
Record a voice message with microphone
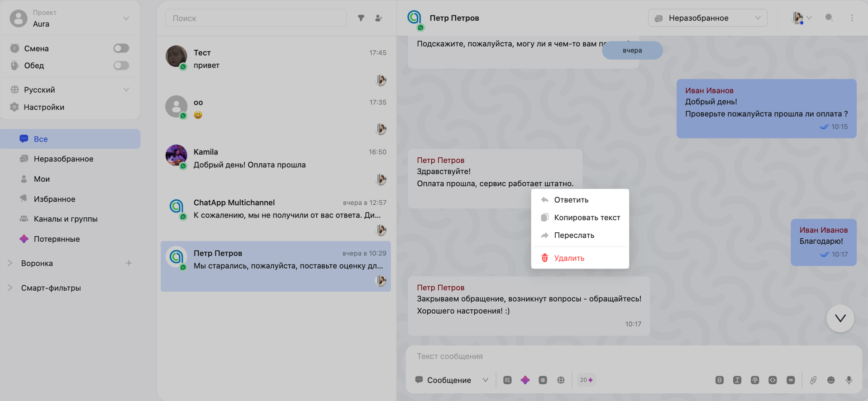849,380
